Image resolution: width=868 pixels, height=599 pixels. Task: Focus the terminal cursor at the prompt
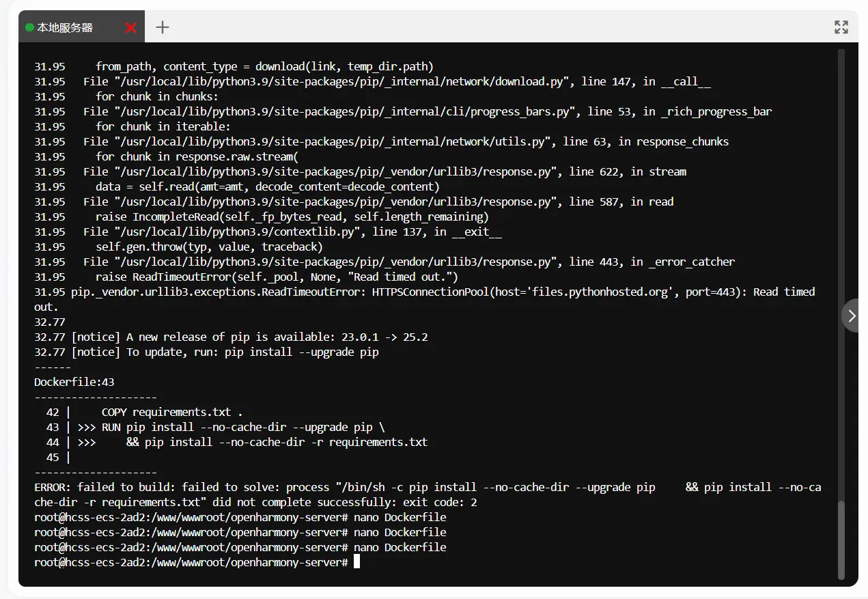[x=356, y=562]
